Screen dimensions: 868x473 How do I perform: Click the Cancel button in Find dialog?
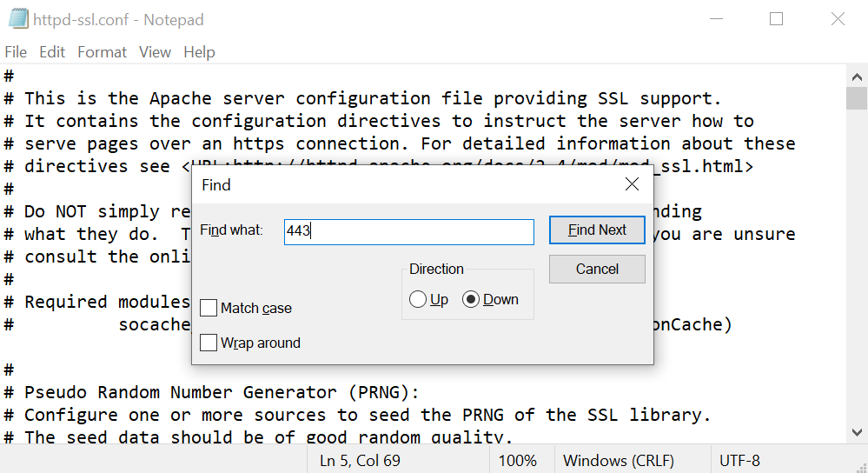[597, 270]
